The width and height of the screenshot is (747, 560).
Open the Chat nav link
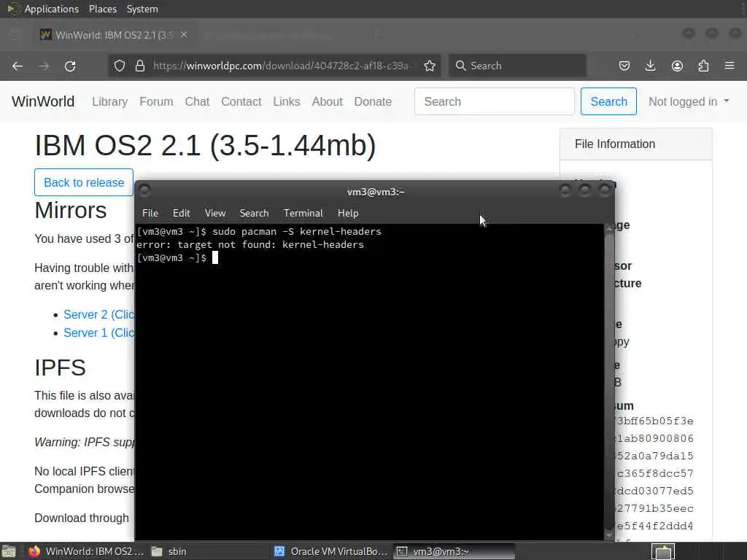197,101
